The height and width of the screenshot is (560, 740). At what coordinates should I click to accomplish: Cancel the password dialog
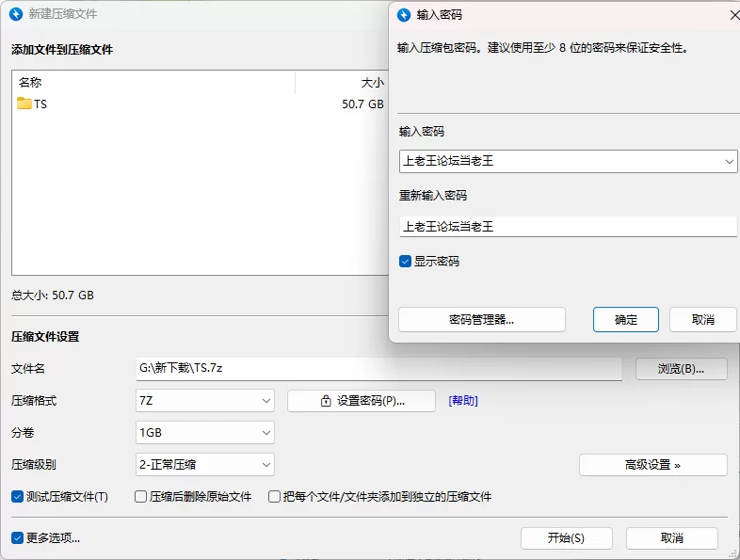(x=703, y=320)
